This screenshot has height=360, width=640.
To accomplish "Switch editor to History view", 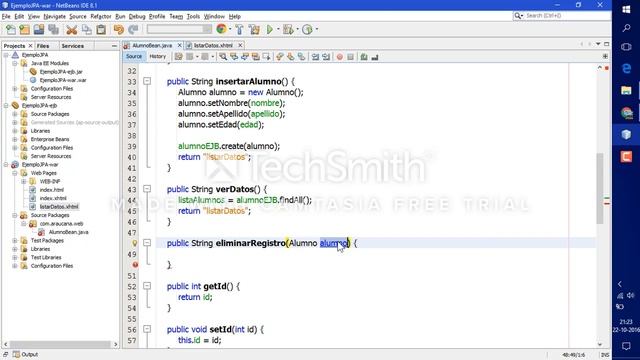I will (158, 56).
